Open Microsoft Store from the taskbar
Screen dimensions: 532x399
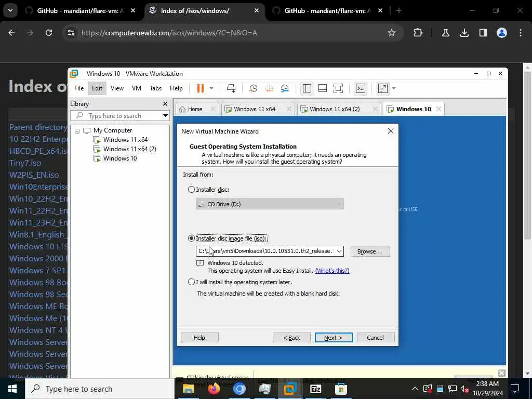[x=341, y=389]
